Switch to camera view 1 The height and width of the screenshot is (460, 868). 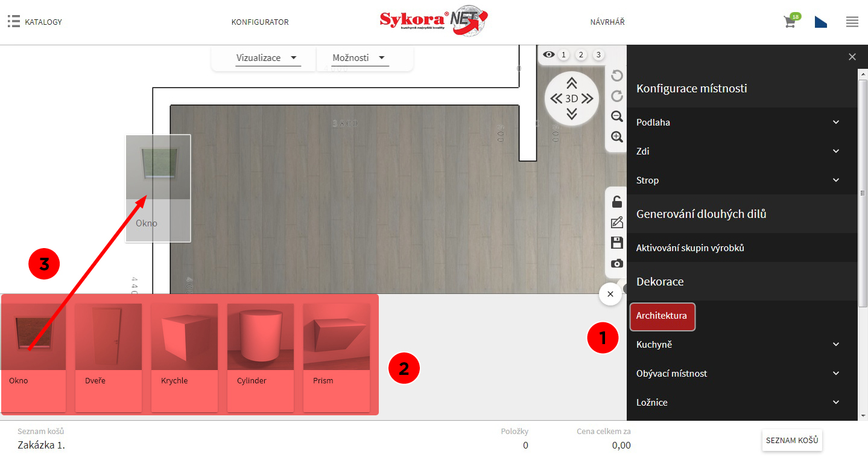563,55
